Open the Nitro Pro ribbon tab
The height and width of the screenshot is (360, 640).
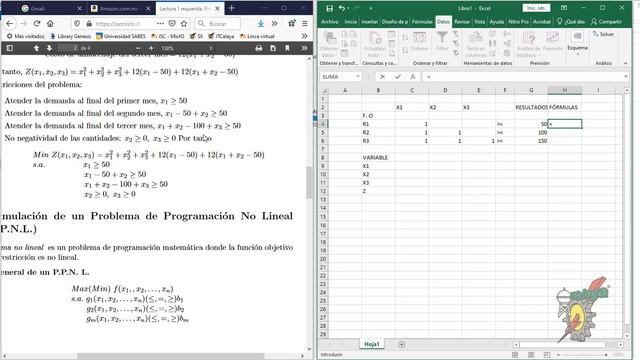point(518,22)
